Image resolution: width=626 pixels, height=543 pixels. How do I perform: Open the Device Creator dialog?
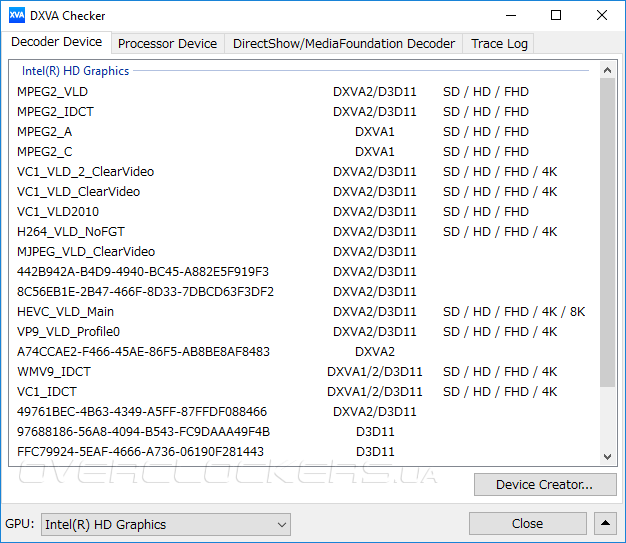[x=545, y=484]
